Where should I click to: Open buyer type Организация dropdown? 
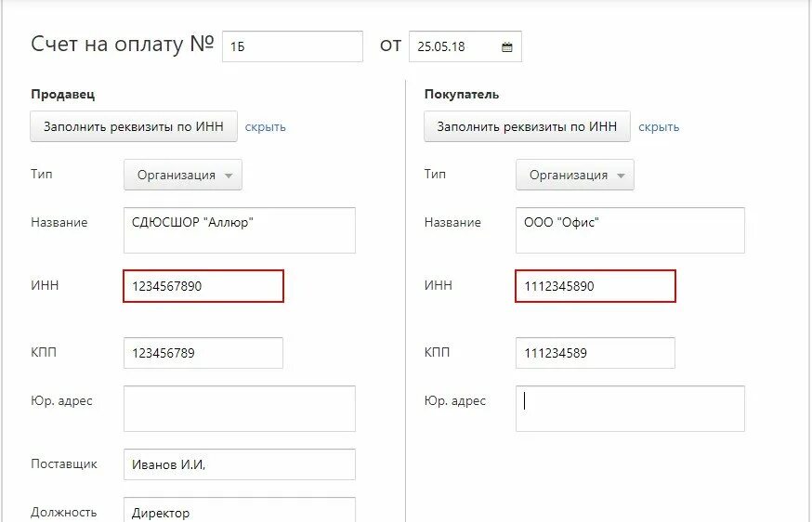[x=575, y=175]
